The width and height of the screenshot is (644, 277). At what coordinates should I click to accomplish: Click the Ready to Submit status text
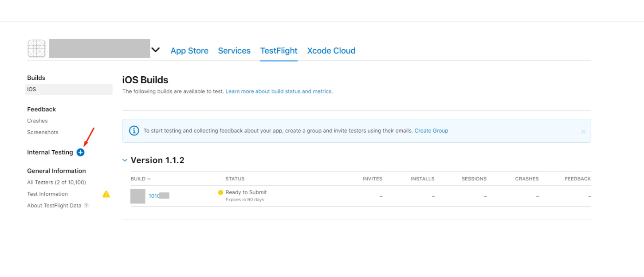(x=246, y=192)
